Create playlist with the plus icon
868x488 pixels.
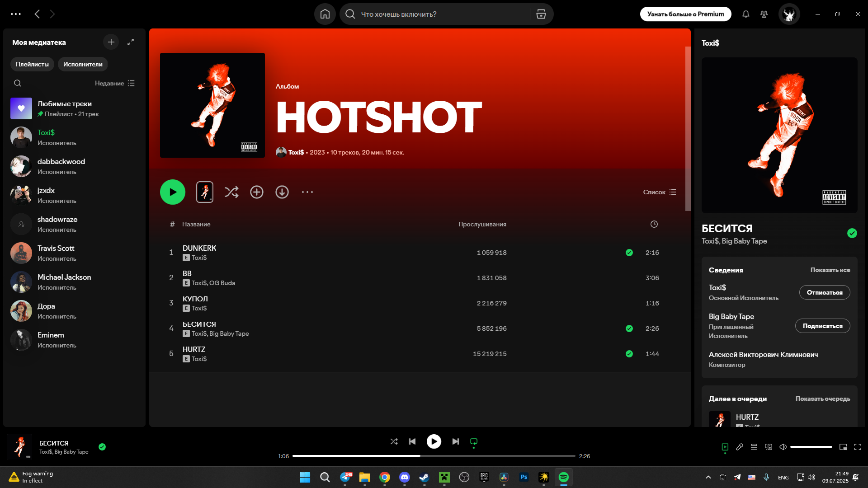point(111,42)
